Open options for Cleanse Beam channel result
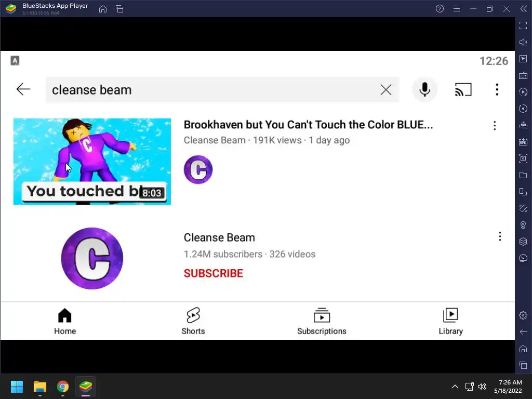Screen dimensions: 532x399 pyautogui.click(x=500, y=236)
